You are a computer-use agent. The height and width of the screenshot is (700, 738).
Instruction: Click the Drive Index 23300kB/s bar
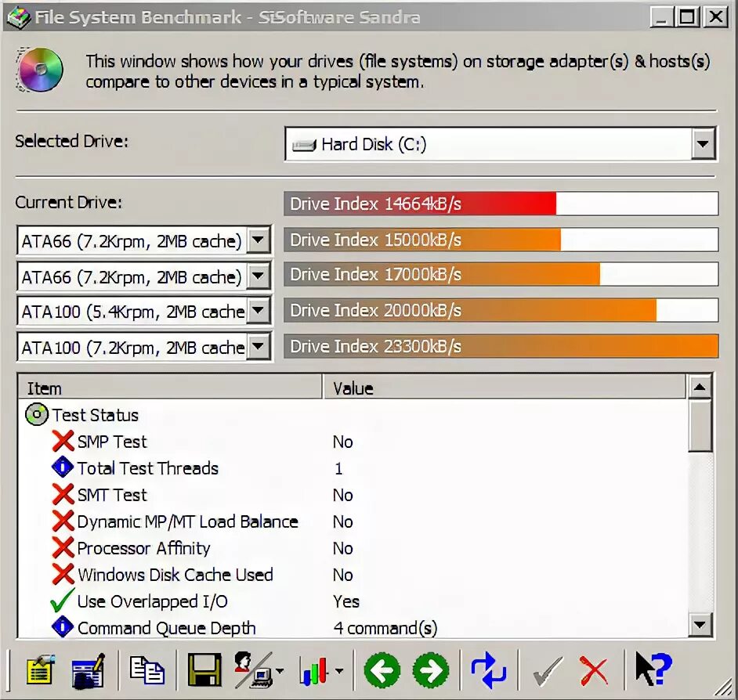pos(501,346)
